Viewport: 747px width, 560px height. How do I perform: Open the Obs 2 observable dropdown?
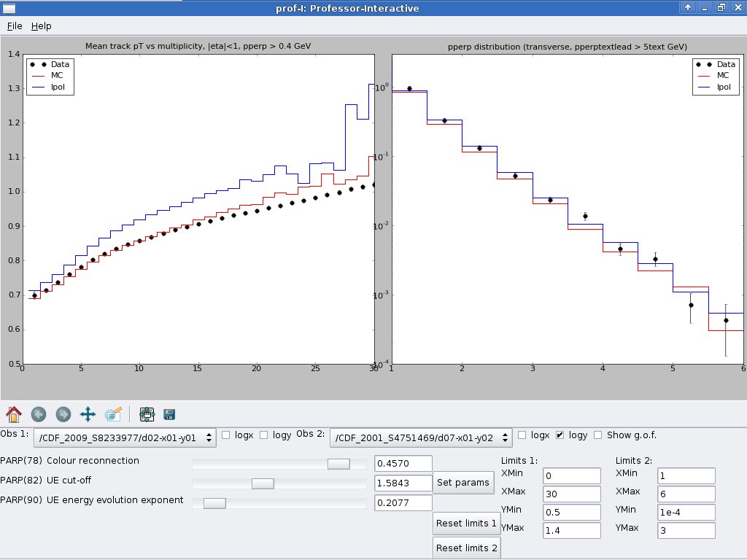[420, 437]
